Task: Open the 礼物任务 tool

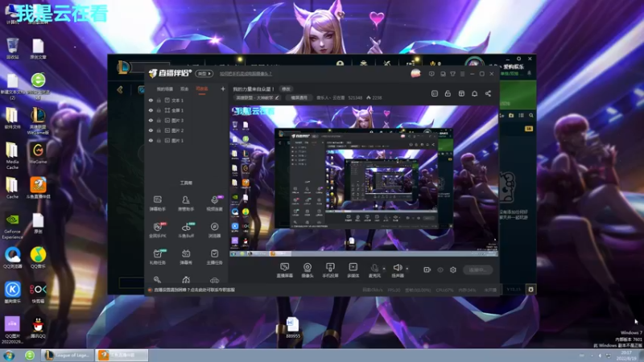Action: click(x=157, y=257)
